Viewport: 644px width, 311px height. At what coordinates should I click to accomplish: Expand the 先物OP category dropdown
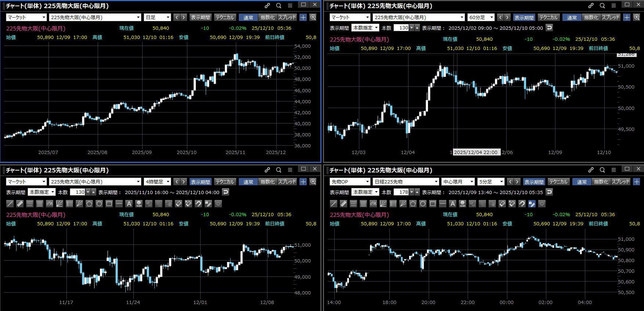coord(350,182)
